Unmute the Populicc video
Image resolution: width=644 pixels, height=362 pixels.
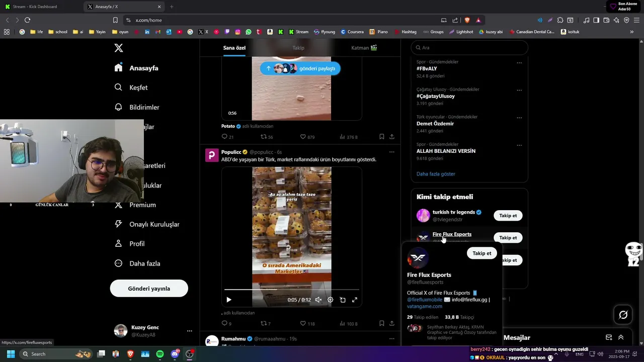click(x=318, y=300)
